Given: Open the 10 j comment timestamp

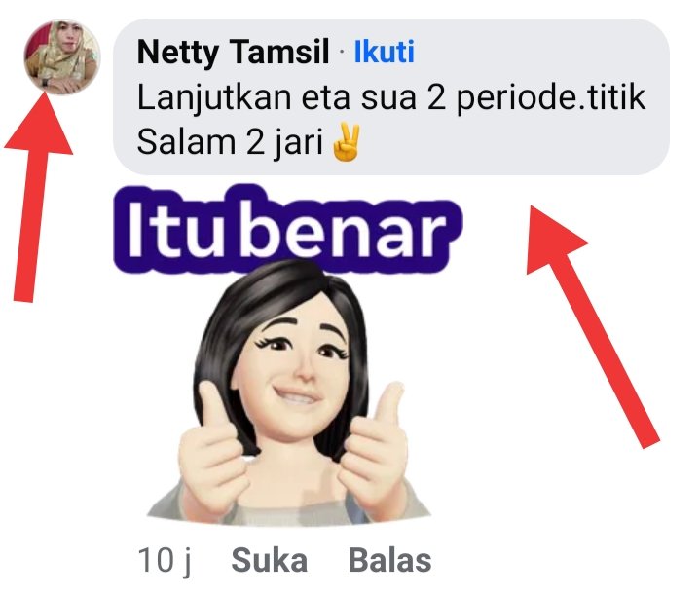Looking at the screenshot, I should (x=165, y=561).
